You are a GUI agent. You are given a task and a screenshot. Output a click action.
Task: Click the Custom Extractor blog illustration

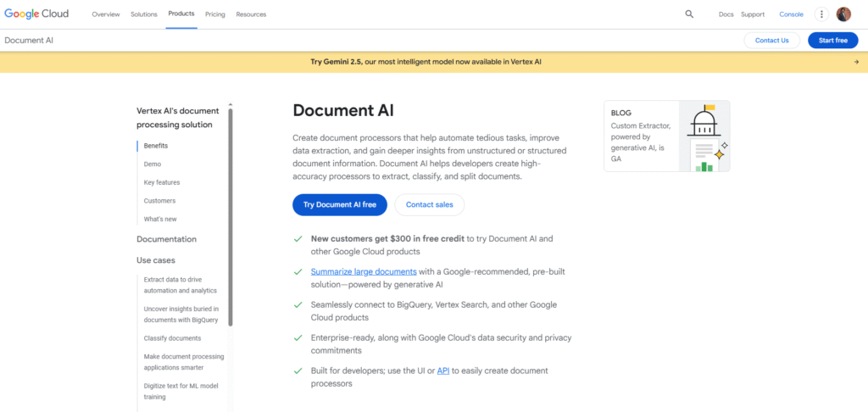coord(704,136)
